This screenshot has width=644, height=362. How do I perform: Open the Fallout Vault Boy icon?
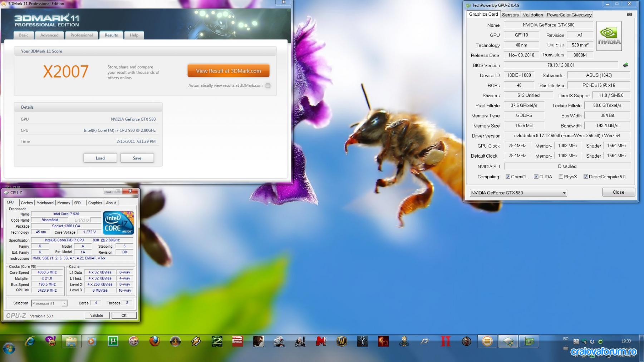[x=404, y=342]
